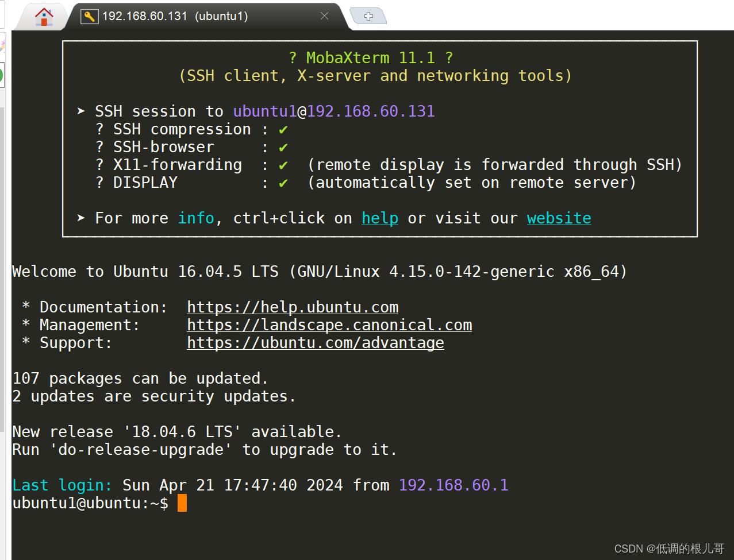Click the 192.168.60.1 login source address
Viewport: 734px width, 560px height.
454,485
